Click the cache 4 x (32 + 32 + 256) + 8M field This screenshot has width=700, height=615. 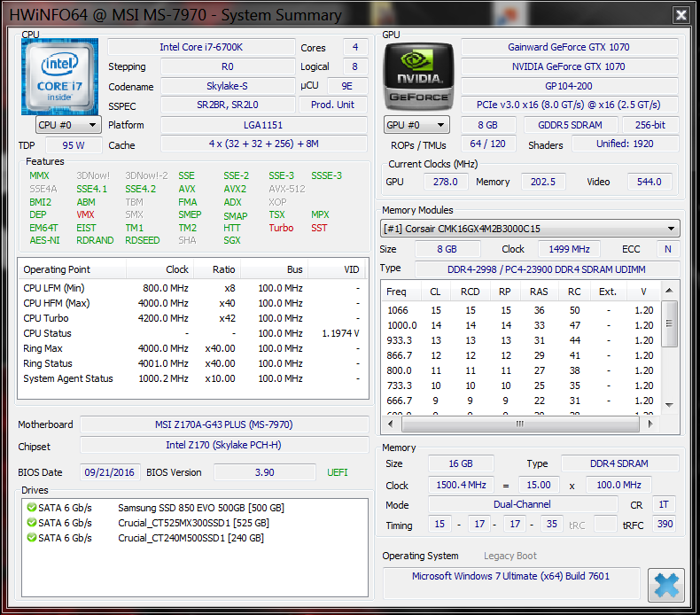pos(264,144)
